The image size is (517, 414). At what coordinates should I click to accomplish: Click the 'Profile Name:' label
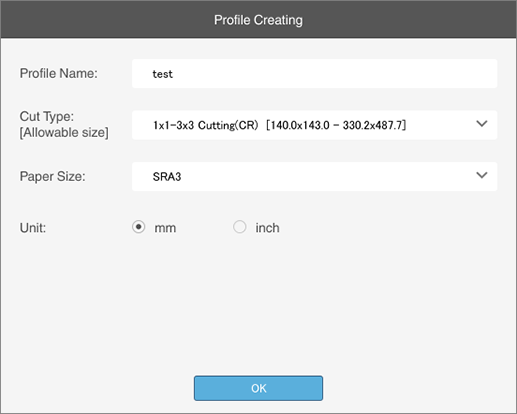(59, 73)
